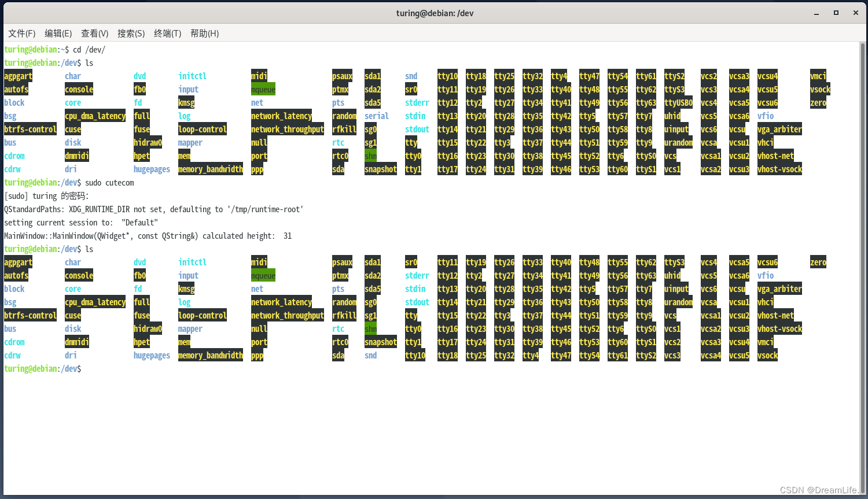Screen dimensions: 868x499
Task: Open the 搜索(S) menu
Action: [x=131, y=34]
